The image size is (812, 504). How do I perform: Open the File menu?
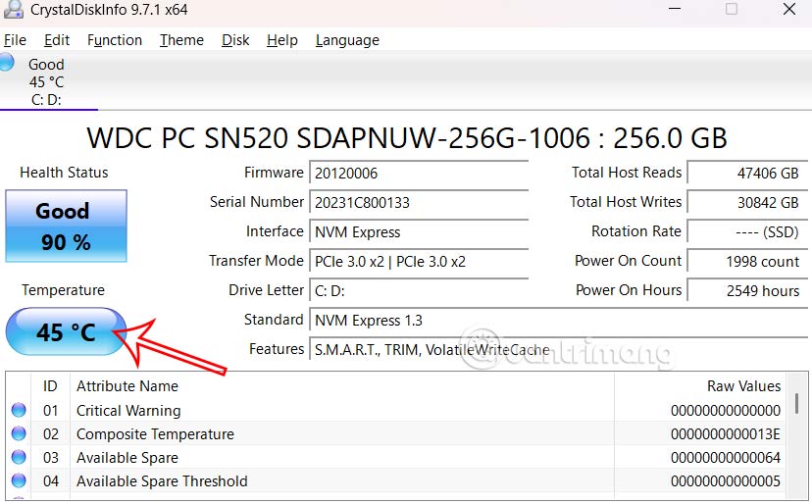click(x=15, y=40)
